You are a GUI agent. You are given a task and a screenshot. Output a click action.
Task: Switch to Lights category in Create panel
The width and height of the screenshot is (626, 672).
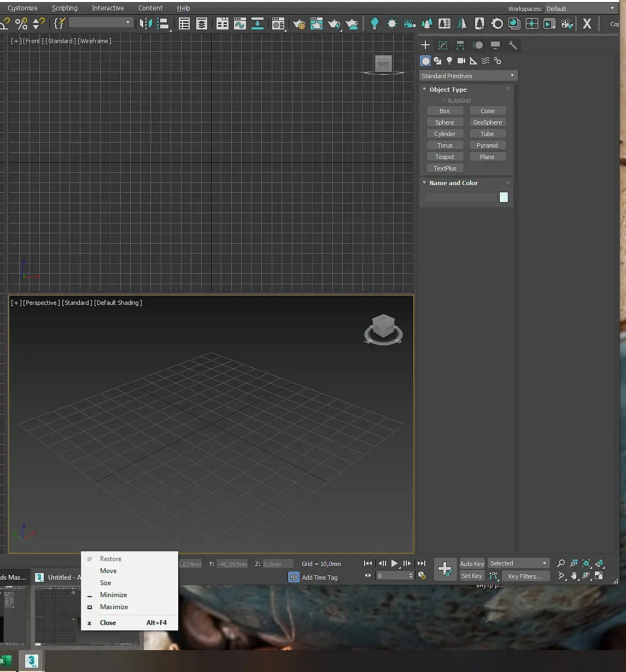coord(449,61)
